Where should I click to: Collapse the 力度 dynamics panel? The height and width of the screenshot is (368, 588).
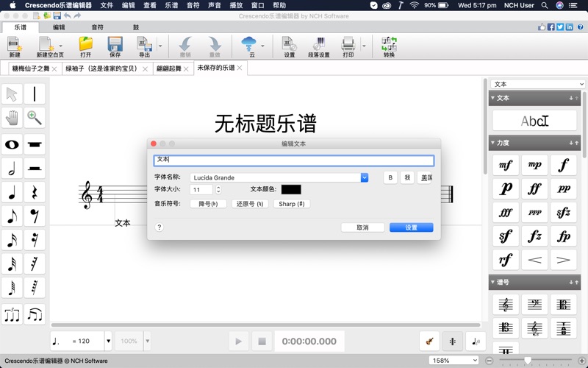494,143
